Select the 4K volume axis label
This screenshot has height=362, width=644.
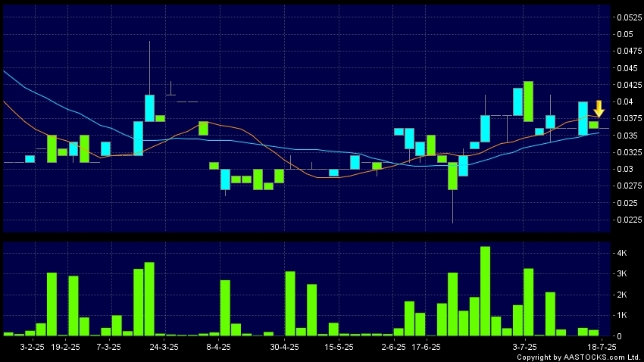[x=622, y=253]
